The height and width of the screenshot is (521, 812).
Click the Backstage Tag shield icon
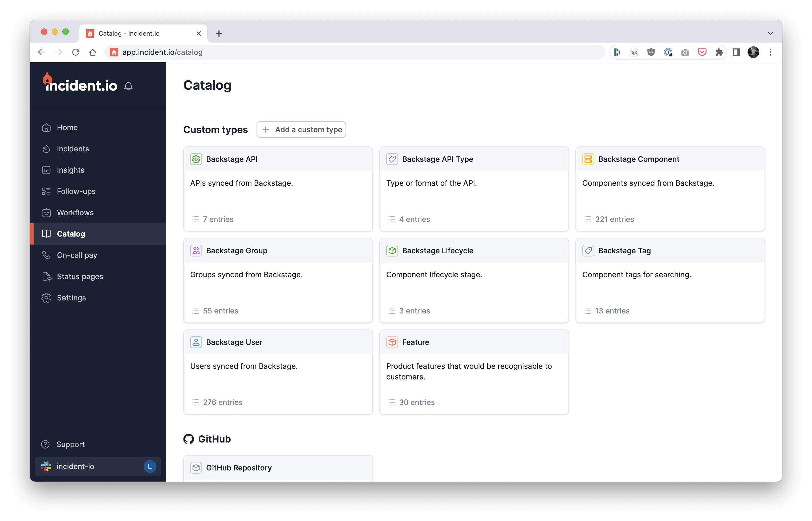[x=588, y=250]
